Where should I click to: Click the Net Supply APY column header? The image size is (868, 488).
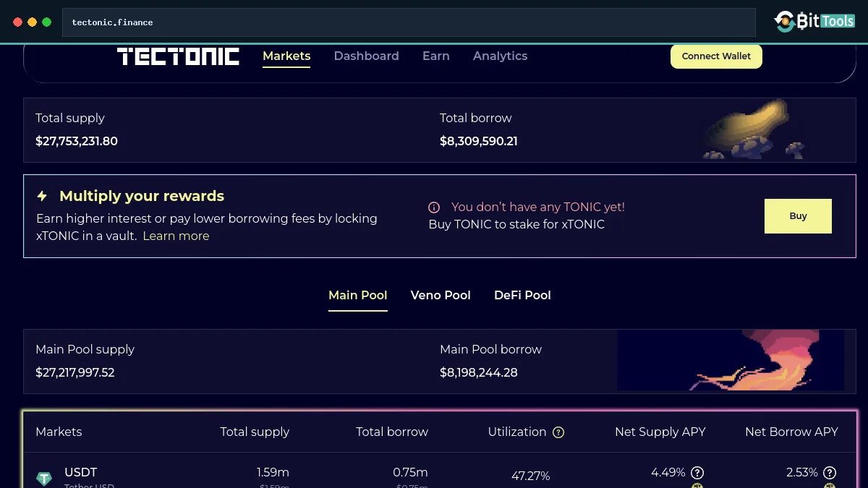tap(660, 432)
